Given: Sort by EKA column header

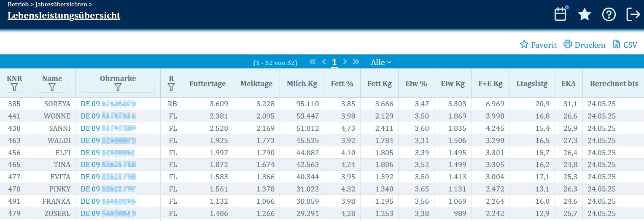Looking at the screenshot, I should pos(569,84).
